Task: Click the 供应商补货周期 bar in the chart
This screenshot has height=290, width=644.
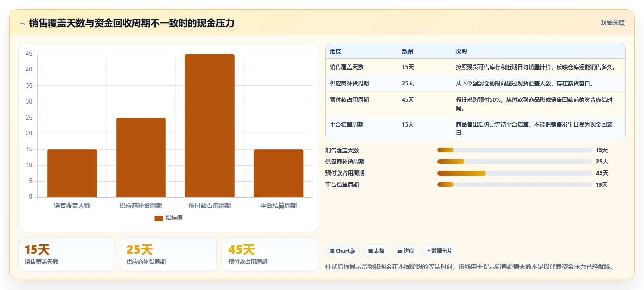Action: pyautogui.click(x=141, y=157)
